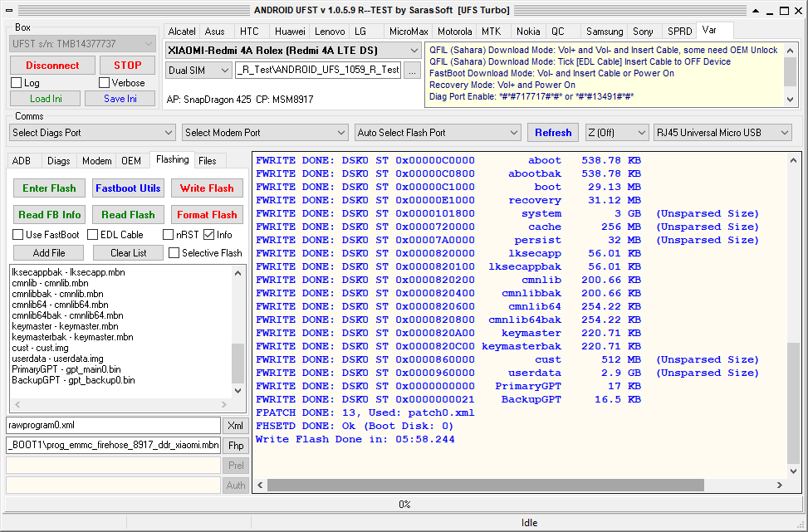This screenshot has height=532, width=808.
Task: Click the Clear List button
Action: coord(129,253)
